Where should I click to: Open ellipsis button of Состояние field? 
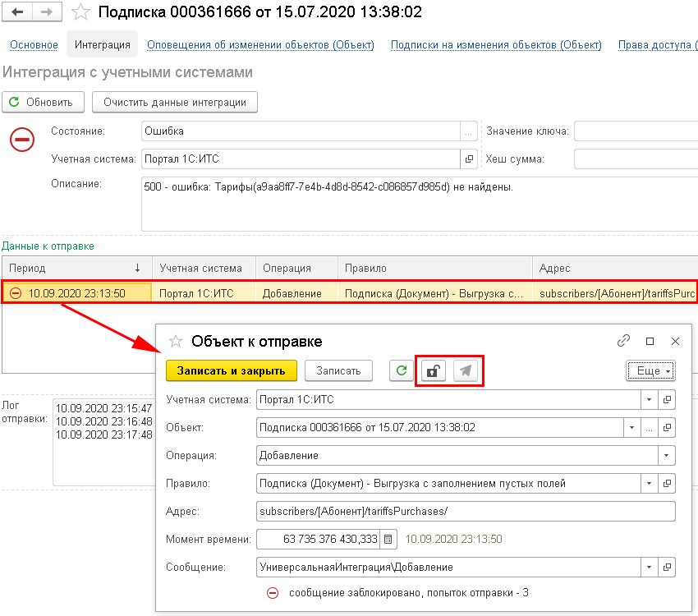(x=469, y=131)
